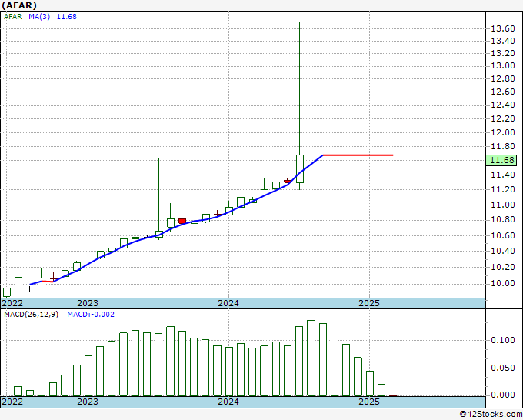
Task: Click the 0.050 MACD axis label
Action: [503, 368]
